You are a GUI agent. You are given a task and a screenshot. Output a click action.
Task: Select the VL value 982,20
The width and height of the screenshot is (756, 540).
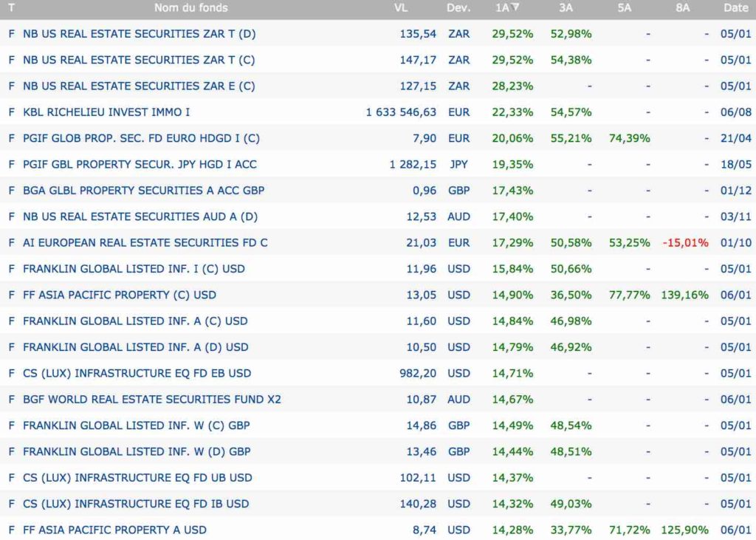[x=418, y=372]
